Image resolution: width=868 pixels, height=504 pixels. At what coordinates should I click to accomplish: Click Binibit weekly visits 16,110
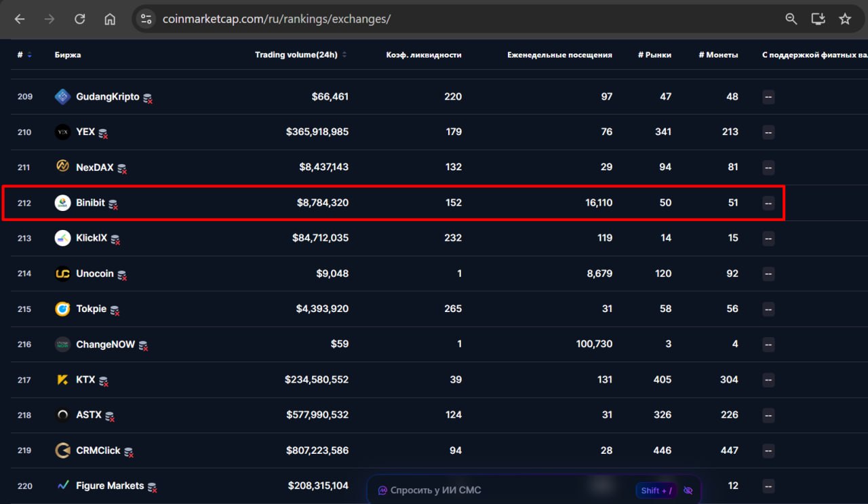(599, 203)
